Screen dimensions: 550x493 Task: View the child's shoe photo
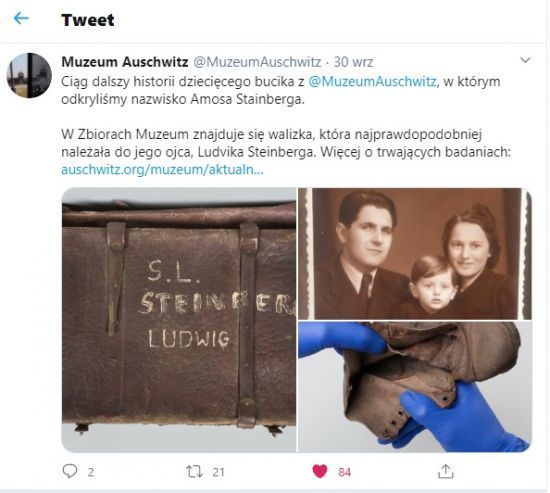click(415, 387)
